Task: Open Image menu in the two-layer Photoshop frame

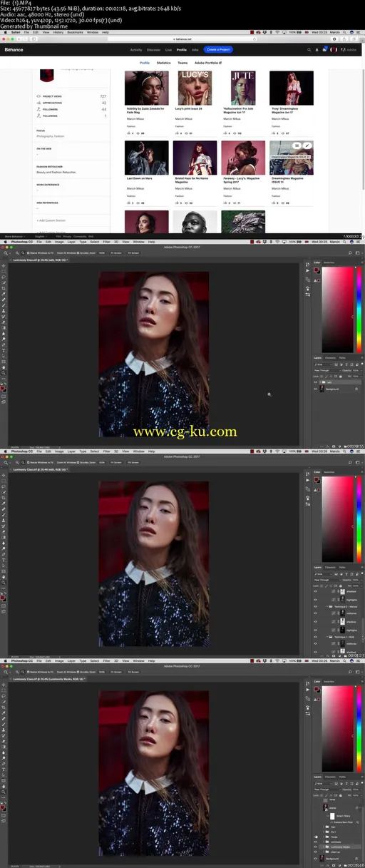Action: pos(59,242)
